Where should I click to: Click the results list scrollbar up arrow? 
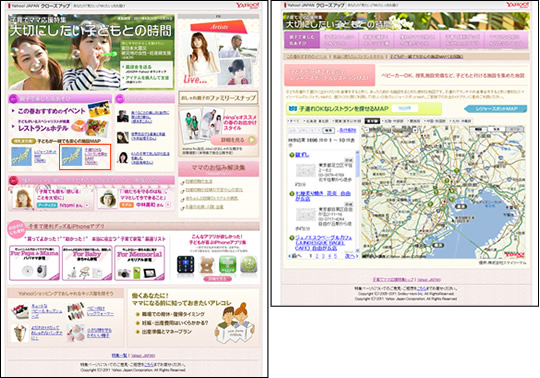pos(357,153)
